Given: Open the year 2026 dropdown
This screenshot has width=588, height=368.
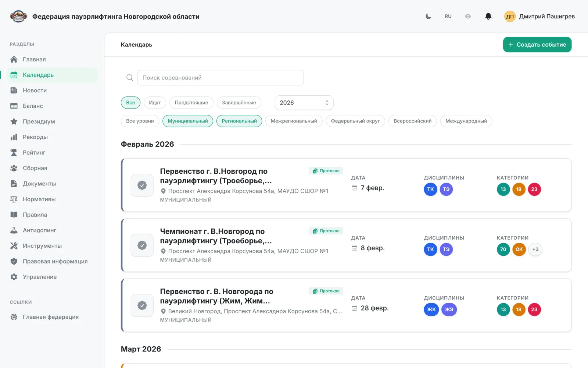Looking at the screenshot, I should [x=304, y=103].
